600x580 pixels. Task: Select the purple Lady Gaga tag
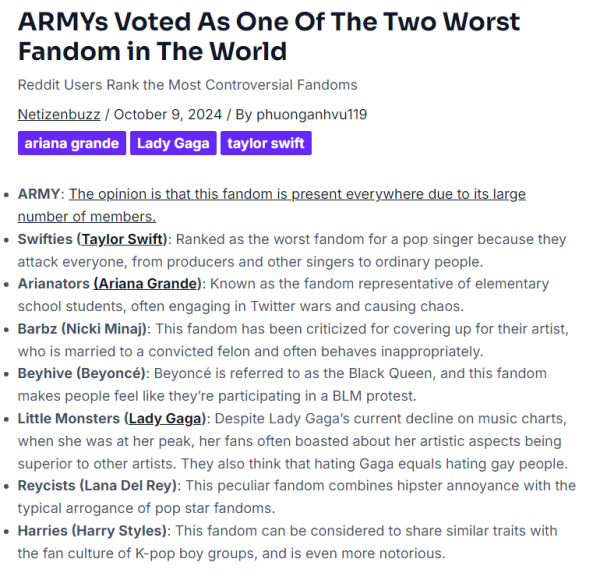173,143
